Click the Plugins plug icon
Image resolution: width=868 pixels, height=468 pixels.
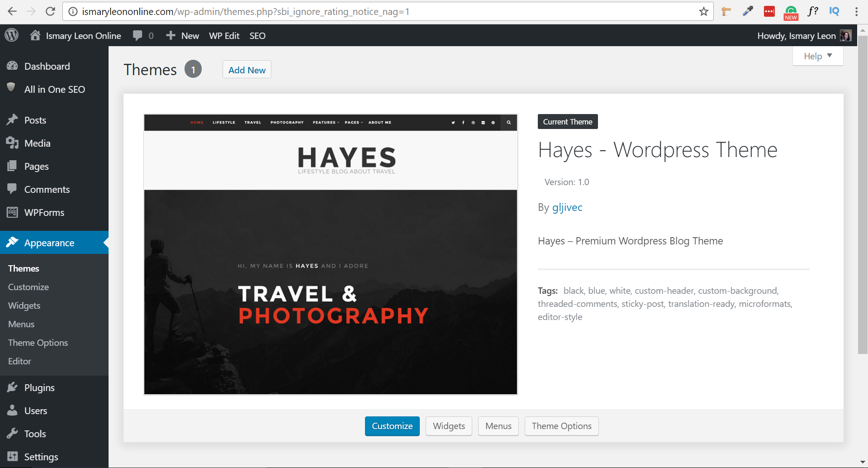(12, 387)
